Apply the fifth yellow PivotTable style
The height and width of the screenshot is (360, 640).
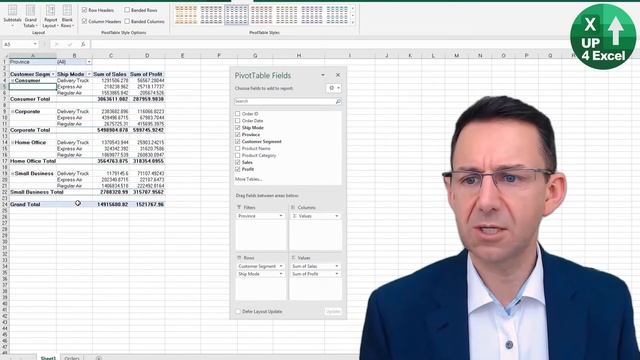287,15
